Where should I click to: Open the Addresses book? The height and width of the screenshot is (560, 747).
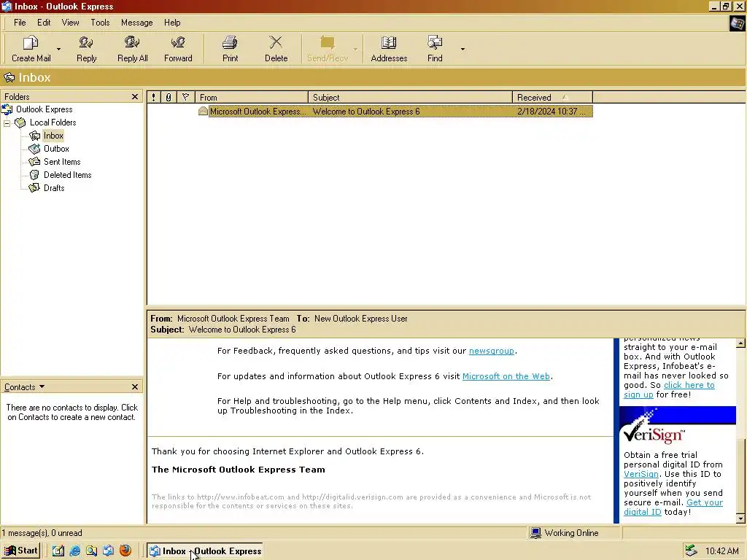coord(389,49)
